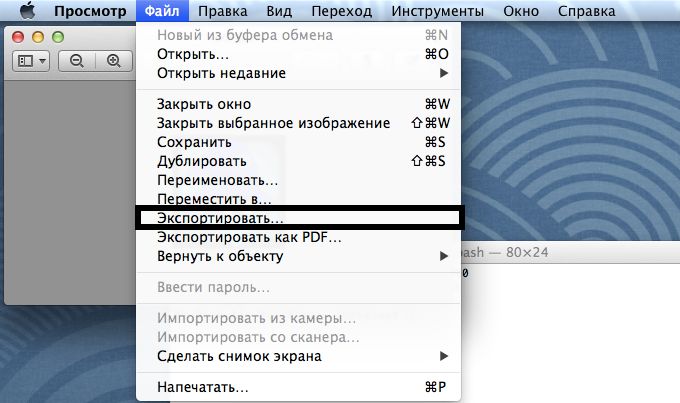Screen dimensions: 680x403
Task: Open the Инструменты menu
Action: point(437,12)
